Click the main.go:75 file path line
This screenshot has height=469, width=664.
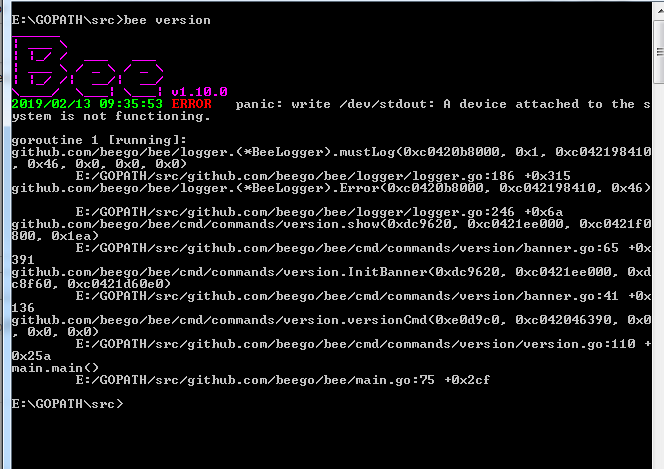pyautogui.click(x=283, y=380)
